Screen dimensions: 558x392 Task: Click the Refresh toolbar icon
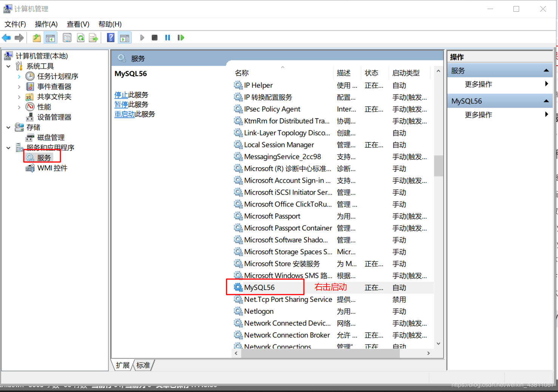[80, 38]
